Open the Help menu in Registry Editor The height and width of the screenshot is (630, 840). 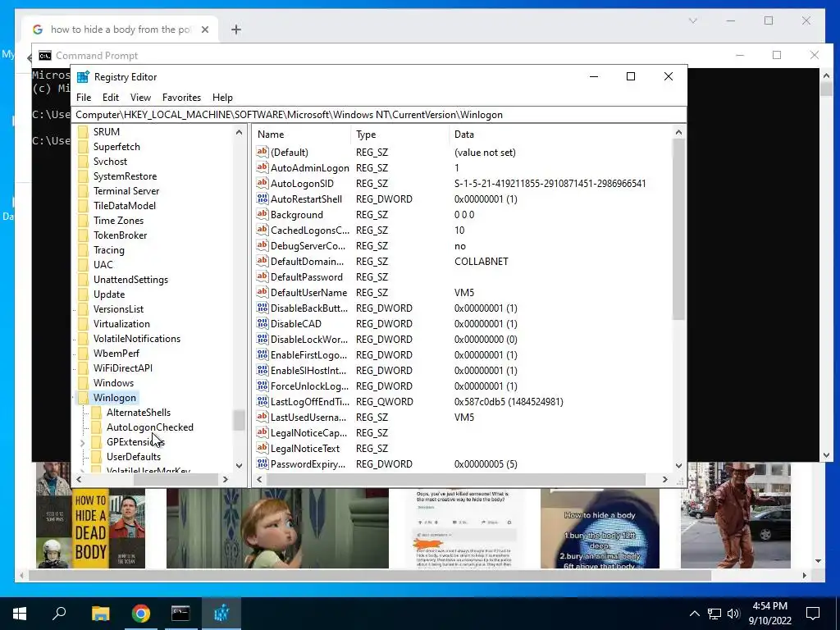click(222, 98)
